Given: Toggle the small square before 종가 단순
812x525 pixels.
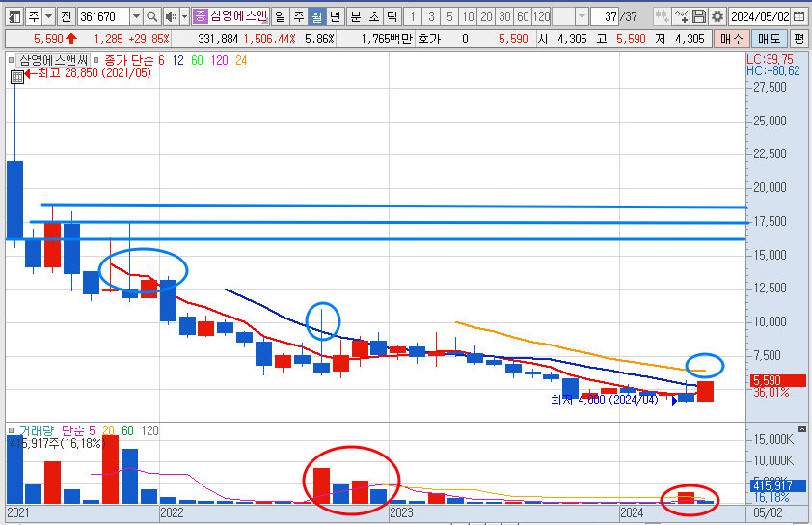Looking at the screenshot, I should pyautogui.click(x=95, y=60).
